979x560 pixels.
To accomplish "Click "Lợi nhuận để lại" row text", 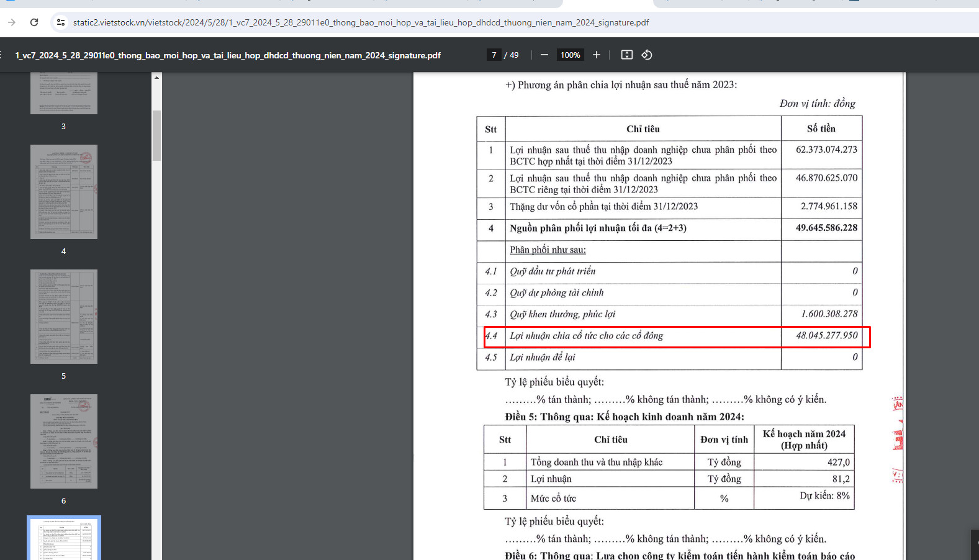I will pos(543,357).
